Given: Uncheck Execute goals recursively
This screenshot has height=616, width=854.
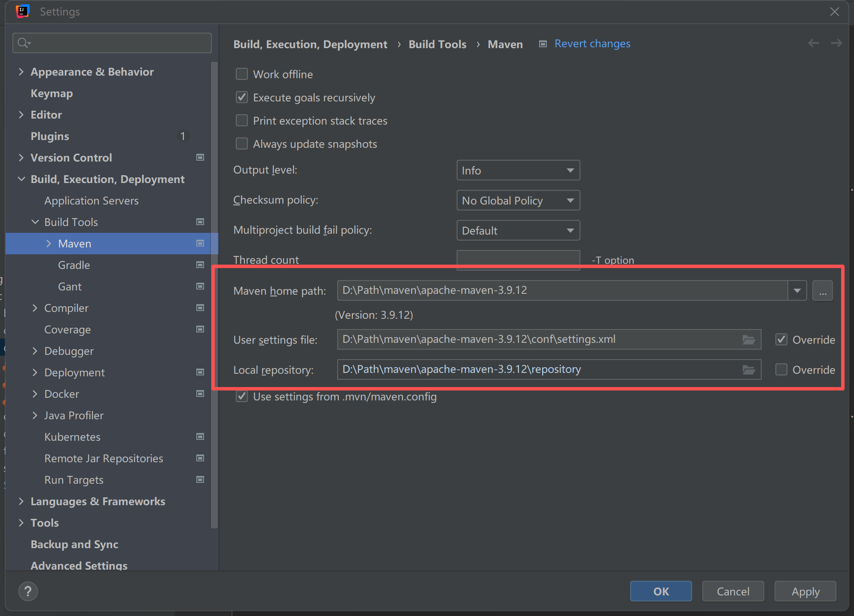Looking at the screenshot, I should tap(242, 98).
